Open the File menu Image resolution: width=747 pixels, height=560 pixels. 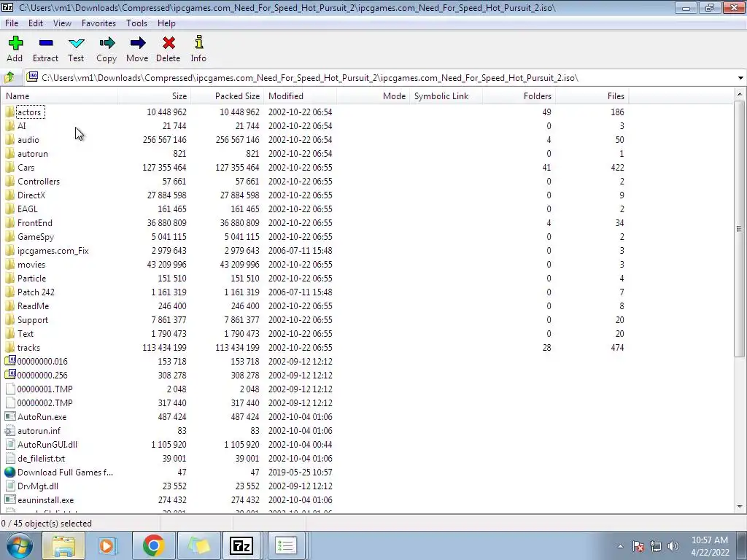tap(12, 23)
